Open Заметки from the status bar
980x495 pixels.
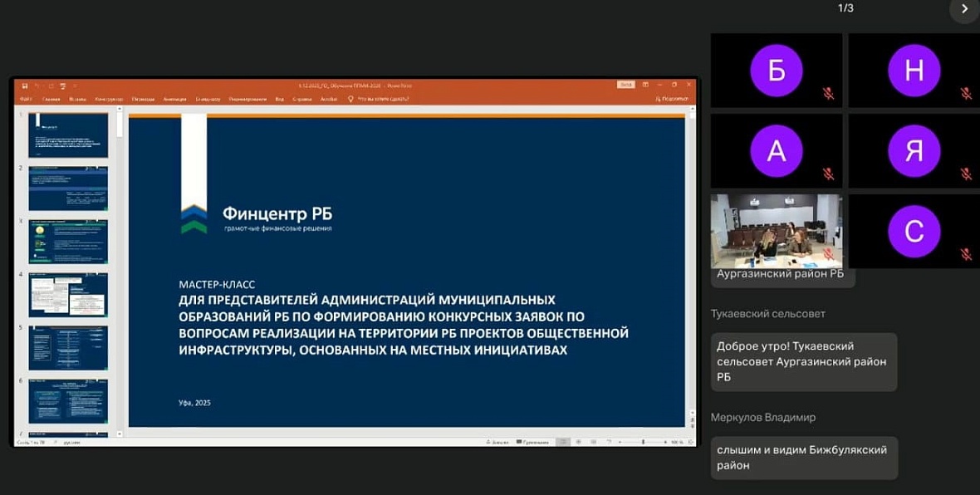[500, 442]
